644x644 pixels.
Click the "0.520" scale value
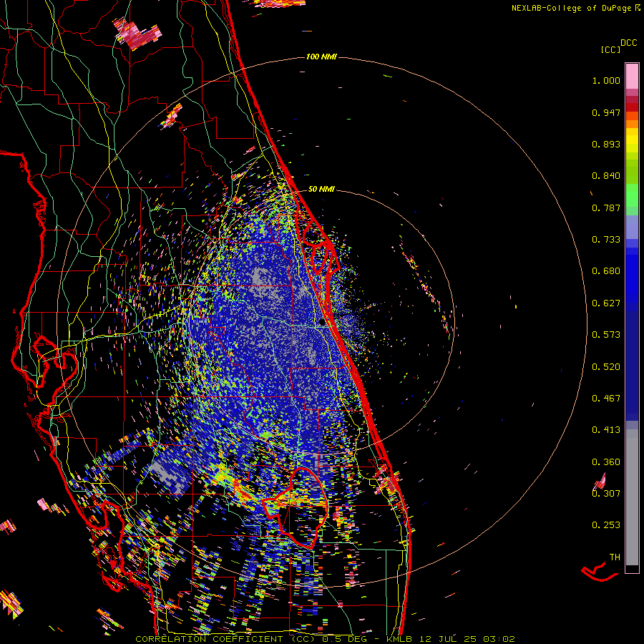click(606, 367)
